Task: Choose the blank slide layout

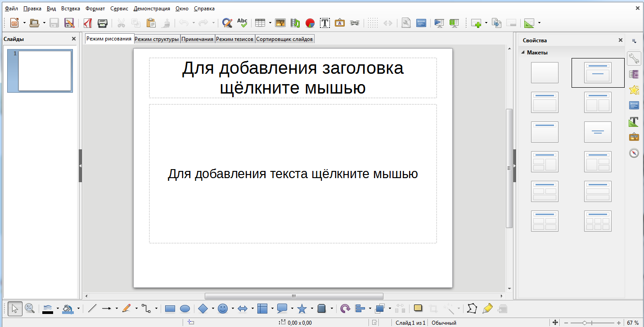Action: 545,72
